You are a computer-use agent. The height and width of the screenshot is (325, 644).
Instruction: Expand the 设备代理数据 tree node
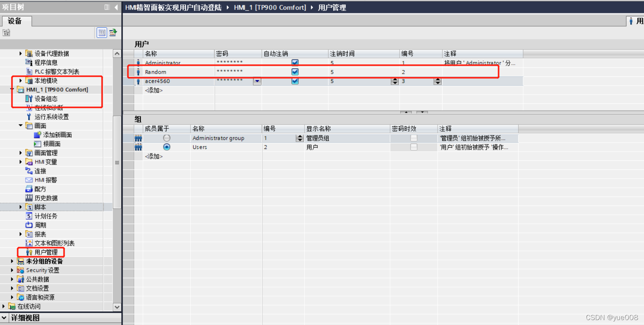[x=21, y=53]
